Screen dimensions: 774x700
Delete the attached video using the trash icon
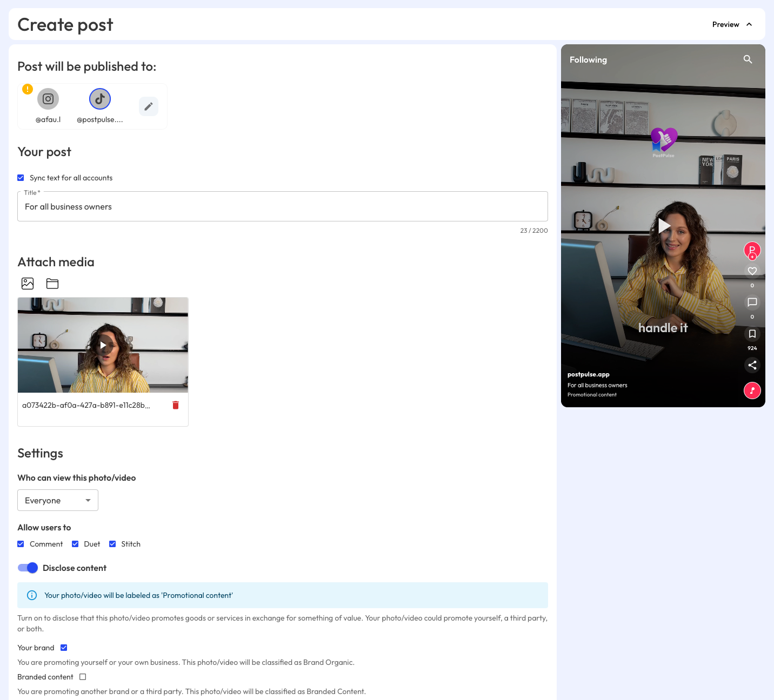tap(175, 405)
